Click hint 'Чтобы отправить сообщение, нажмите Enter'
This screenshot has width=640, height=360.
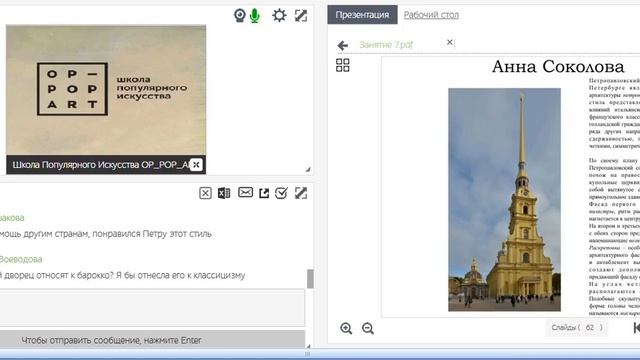coord(111,340)
